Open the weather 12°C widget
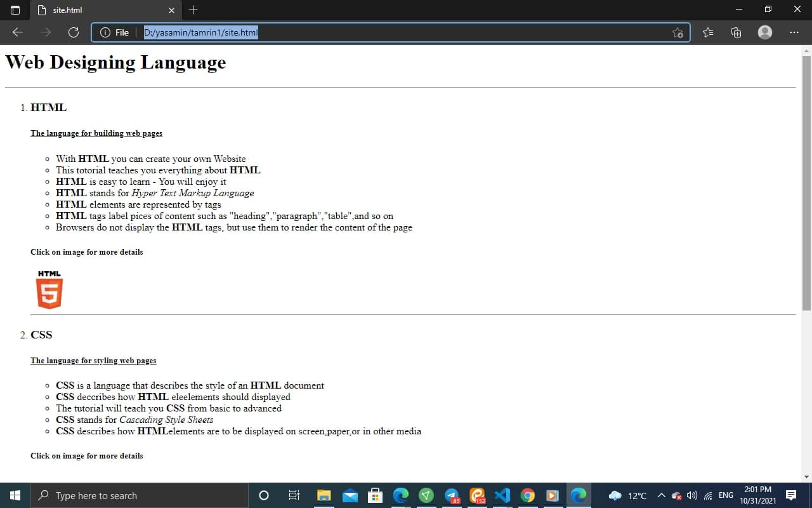The image size is (812, 508). [x=627, y=495]
